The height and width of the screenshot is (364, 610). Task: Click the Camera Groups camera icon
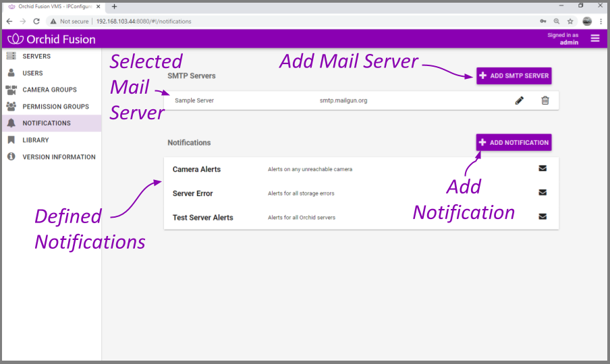(11, 90)
